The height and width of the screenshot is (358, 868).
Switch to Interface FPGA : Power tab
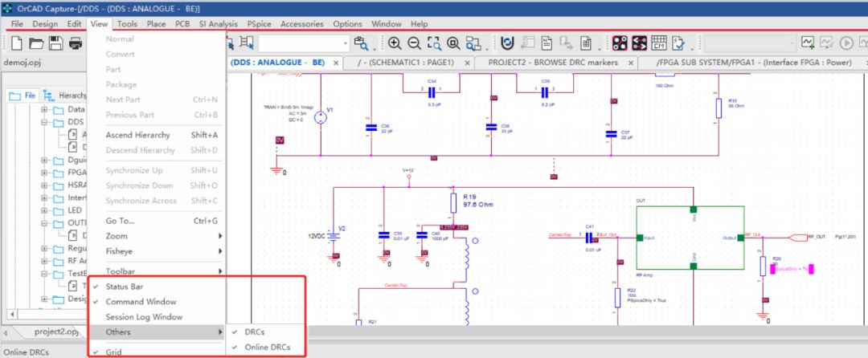click(753, 63)
